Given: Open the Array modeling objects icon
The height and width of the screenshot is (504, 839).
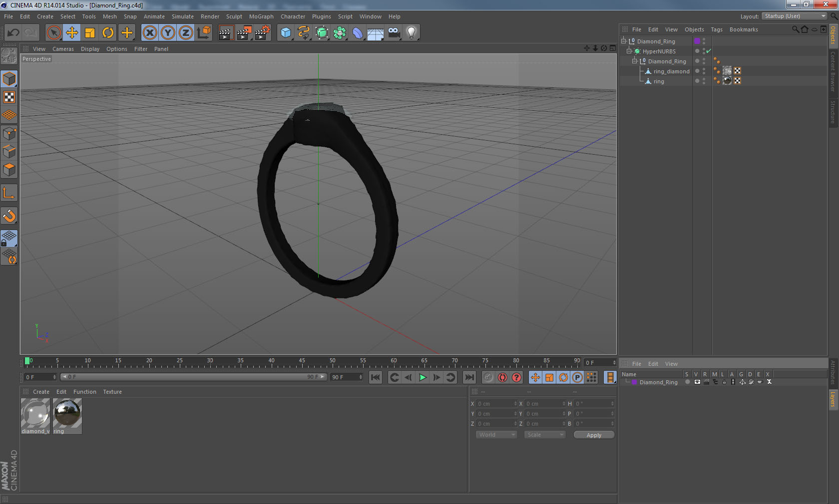Looking at the screenshot, I should pos(340,33).
